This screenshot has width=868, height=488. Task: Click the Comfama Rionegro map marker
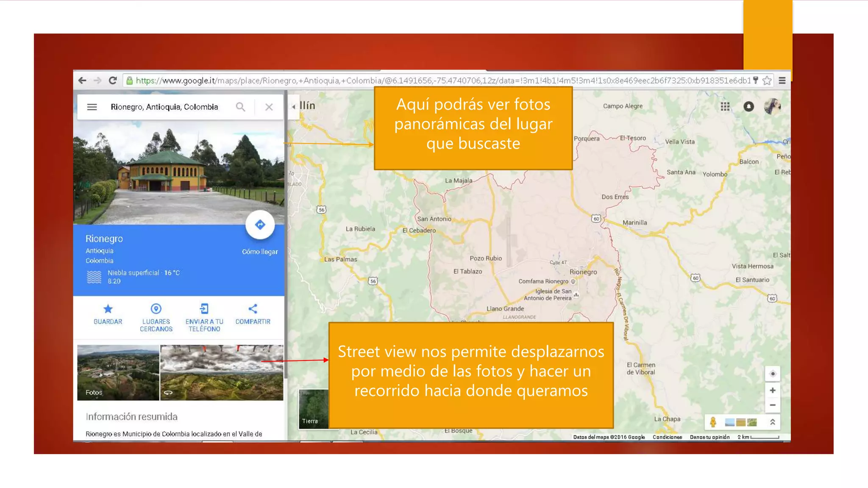point(573,281)
